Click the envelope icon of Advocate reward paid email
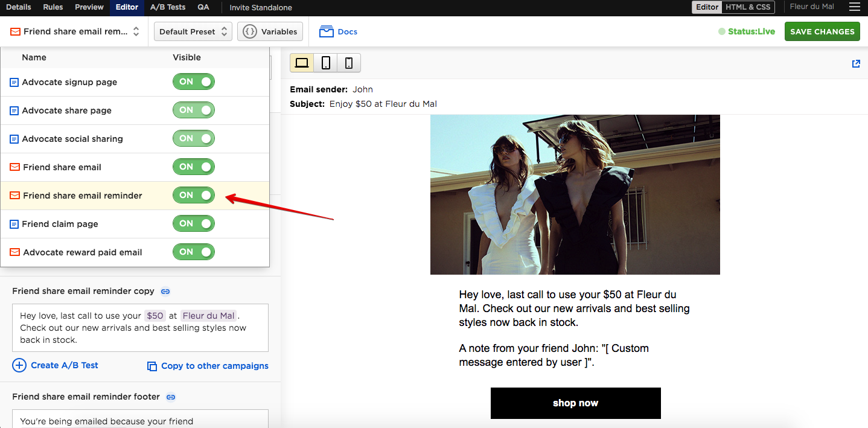This screenshot has height=428, width=868. [15, 252]
